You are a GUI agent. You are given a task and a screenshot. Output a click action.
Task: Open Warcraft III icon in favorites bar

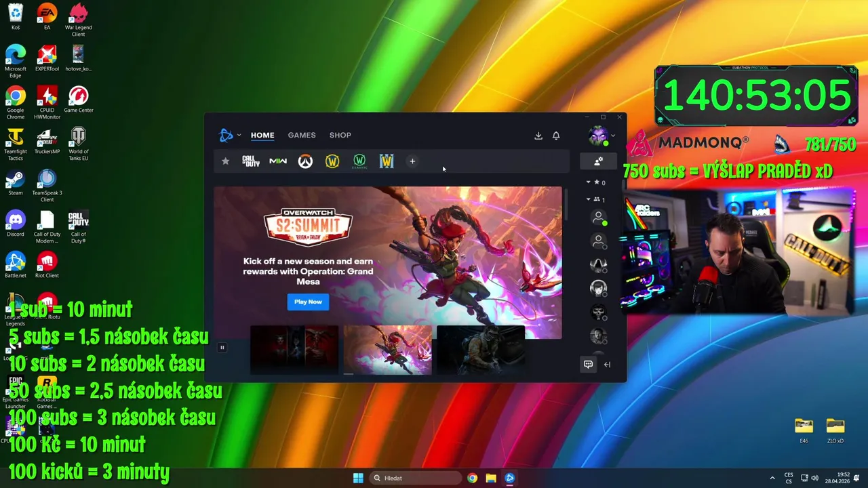[387, 161]
